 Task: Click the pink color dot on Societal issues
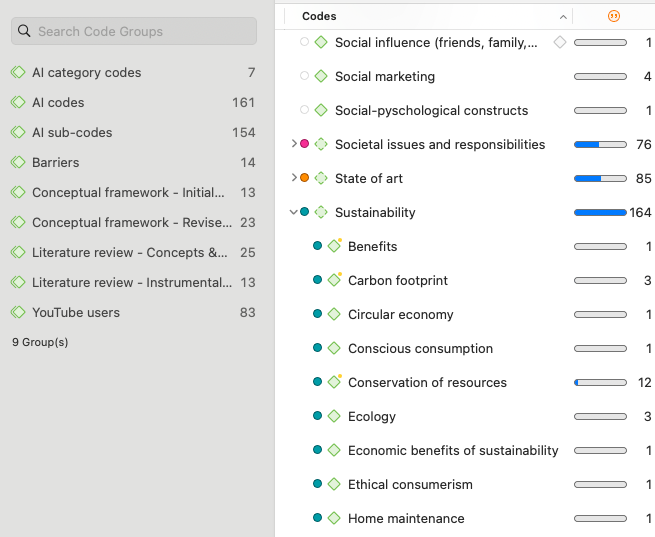pos(305,144)
